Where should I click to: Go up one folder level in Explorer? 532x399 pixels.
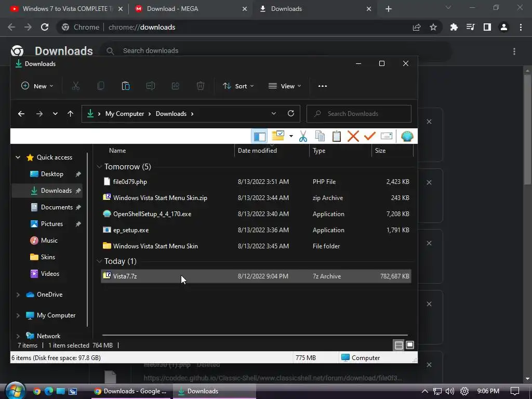click(x=70, y=114)
